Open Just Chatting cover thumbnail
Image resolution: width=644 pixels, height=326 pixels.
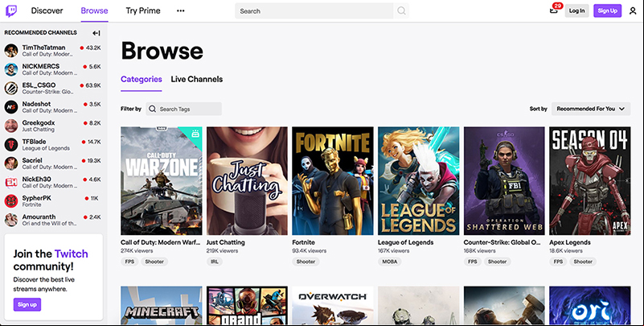point(247,181)
